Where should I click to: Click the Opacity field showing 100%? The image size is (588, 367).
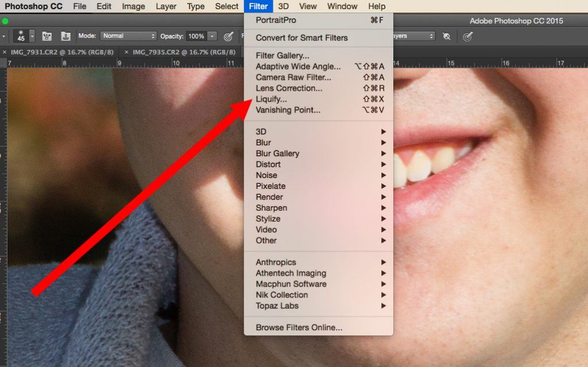[196, 36]
